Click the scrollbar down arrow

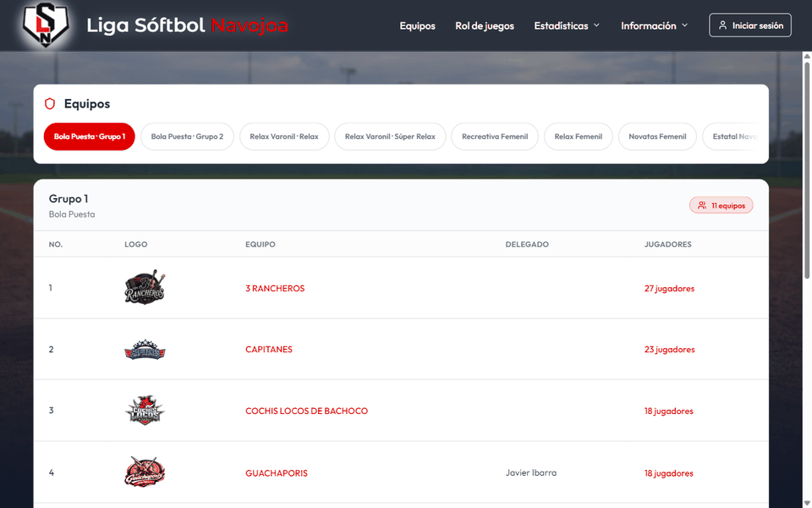pos(807,503)
